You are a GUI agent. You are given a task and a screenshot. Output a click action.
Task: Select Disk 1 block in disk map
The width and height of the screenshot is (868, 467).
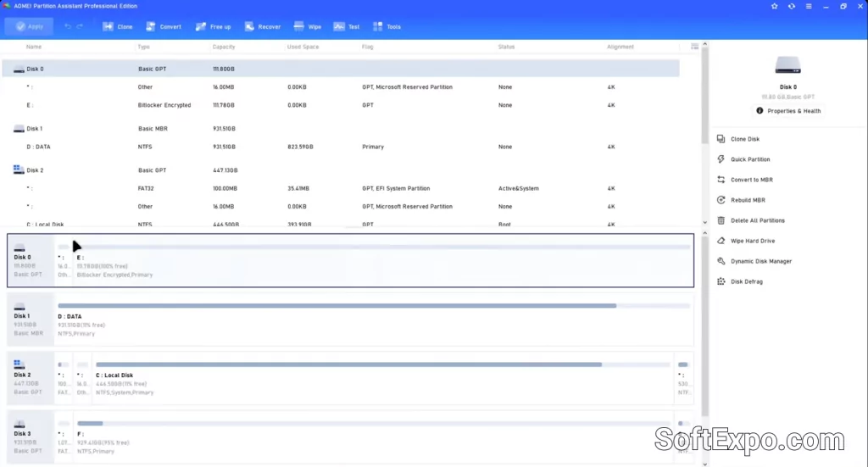click(x=31, y=320)
